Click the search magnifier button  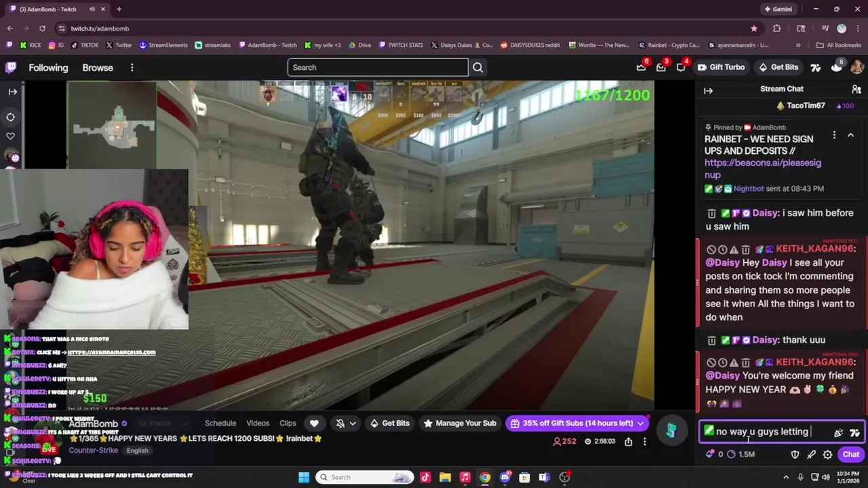[x=478, y=67]
